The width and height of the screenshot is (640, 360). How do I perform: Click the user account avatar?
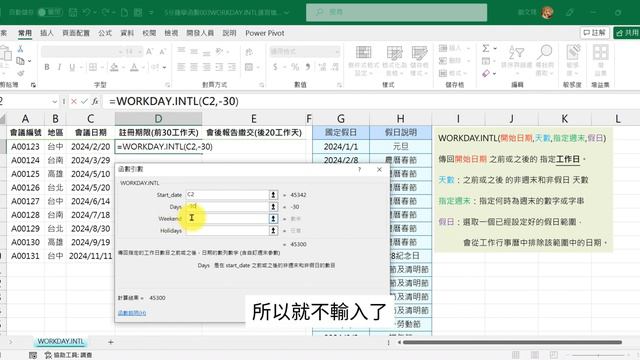tap(547, 13)
